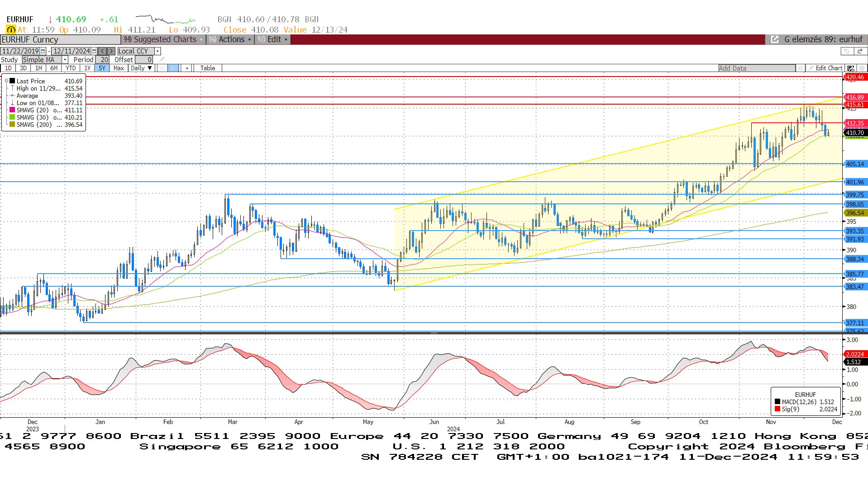Viewport: 868px width, 482px height.
Task: Step date range back with left arrow
Action: click(x=103, y=51)
